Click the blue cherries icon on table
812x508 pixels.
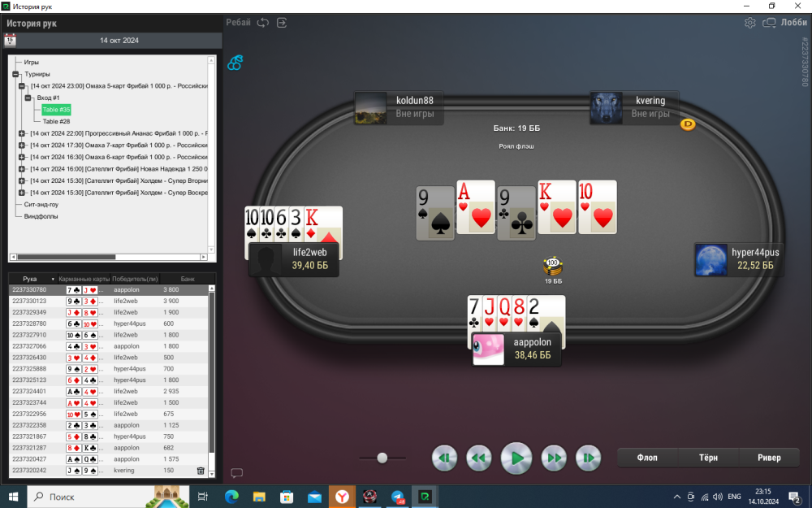[x=235, y=63]
